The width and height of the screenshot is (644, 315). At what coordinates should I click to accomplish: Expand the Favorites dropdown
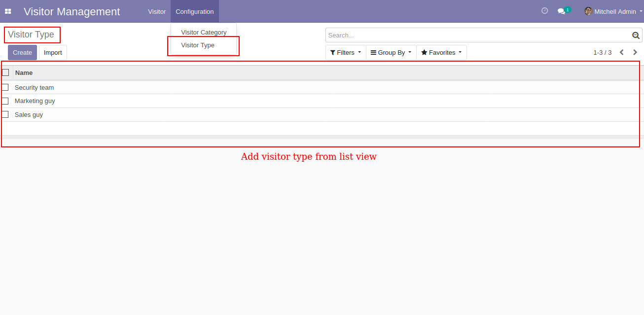[x=441, y=52]
